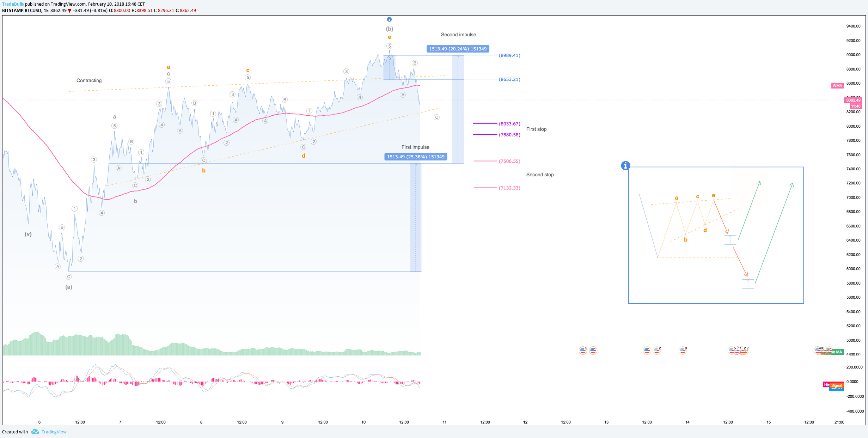Click the (v) wave label on the main chart
Image resolution: width=868 pixels, height=438 pixels.
pos(28,234)
